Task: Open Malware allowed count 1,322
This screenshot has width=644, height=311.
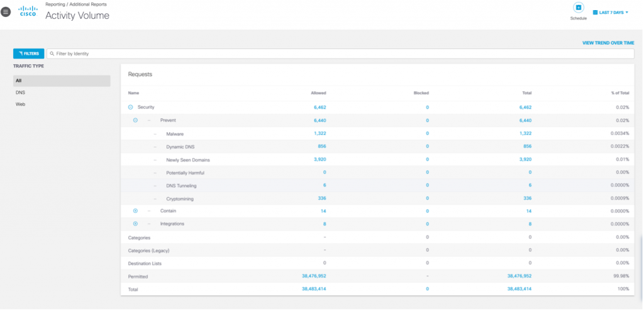Action: pyautogui.click(x=319, y=133)
